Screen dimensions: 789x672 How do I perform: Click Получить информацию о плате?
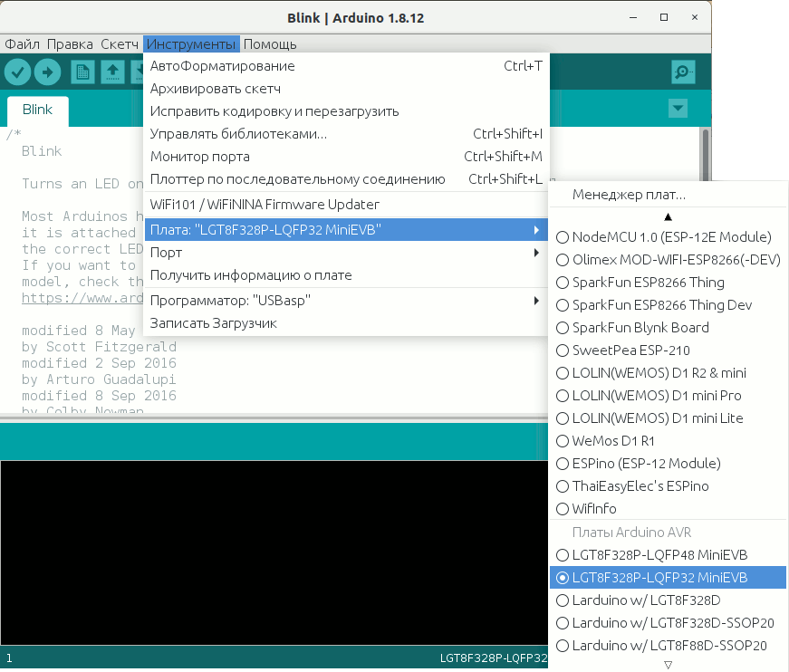coord(346,275)
